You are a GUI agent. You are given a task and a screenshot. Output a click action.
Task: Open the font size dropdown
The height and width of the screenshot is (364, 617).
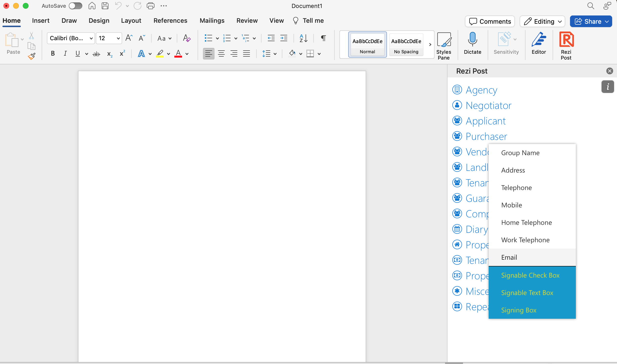[118, 38]
